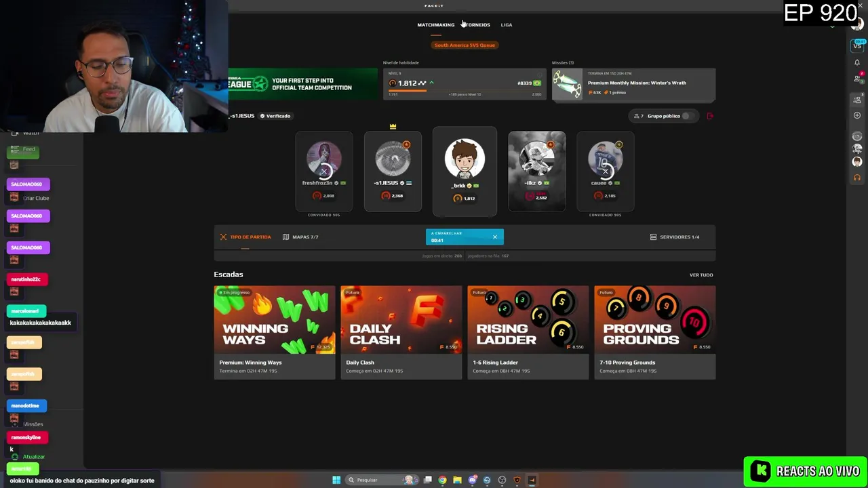Open the party list icon with badge 3
Viewport: 868px width, 488px height.
tap(857, 100)
